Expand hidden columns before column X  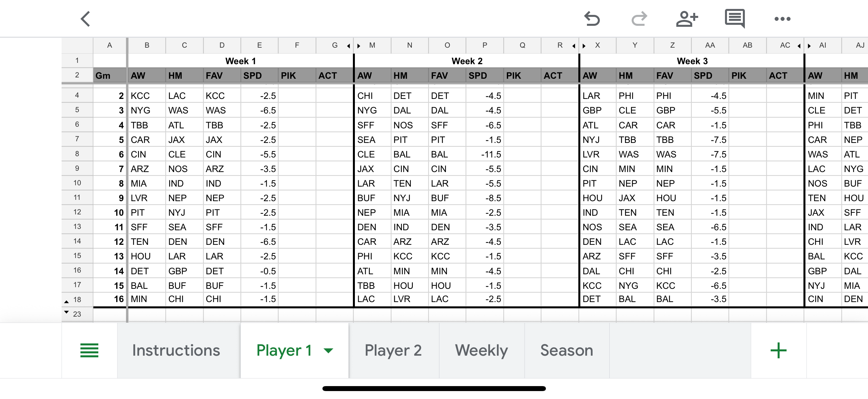[x=584, y=46]
